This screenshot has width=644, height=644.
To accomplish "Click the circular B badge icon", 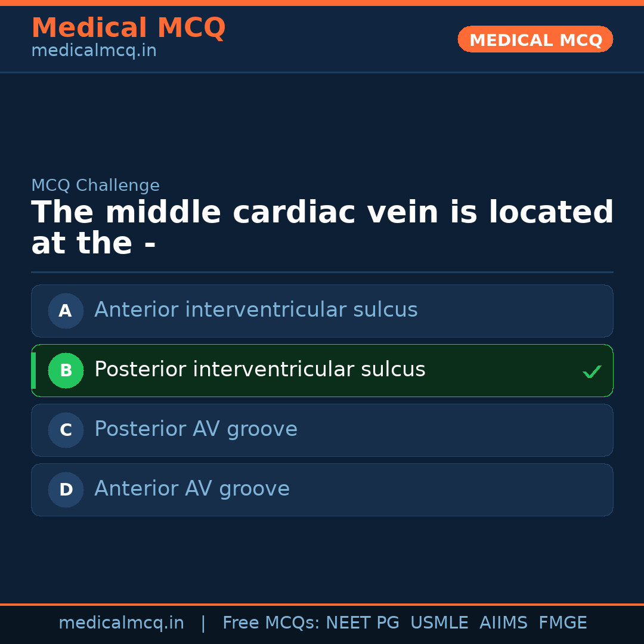I will pyautogui.click(x=66, y=370).
